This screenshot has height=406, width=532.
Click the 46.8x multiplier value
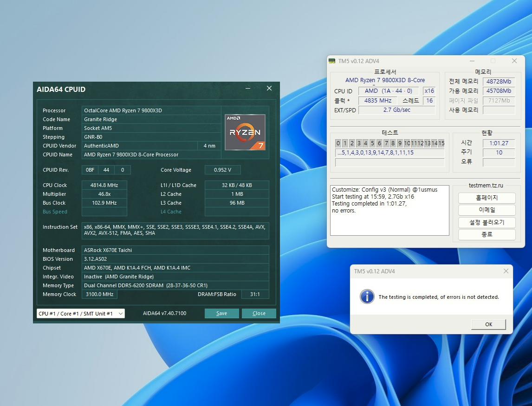pyautogui.click(x=104, y=194)
